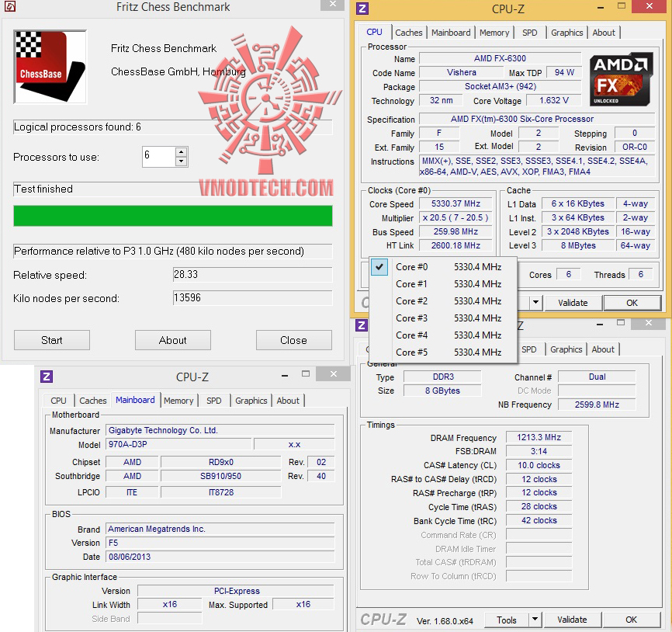
Task: Click the Mainboard CPU-Z window Z icon
Action: pos(47,377)
